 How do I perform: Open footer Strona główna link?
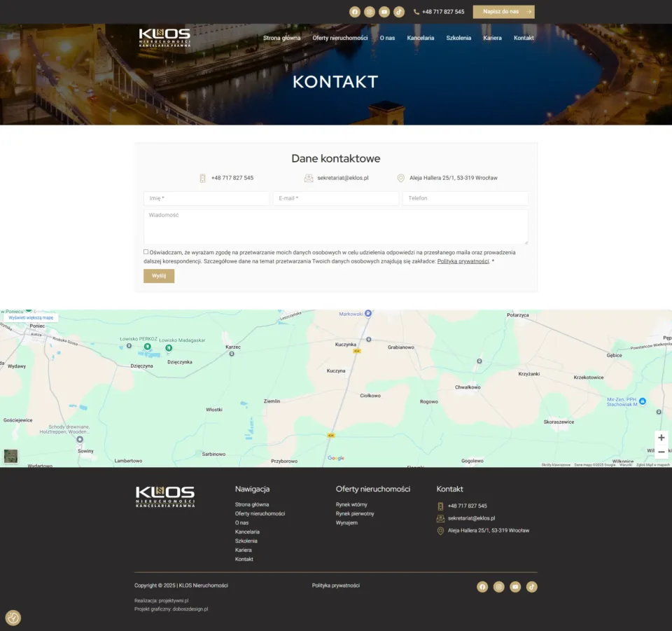coord(252,504)
